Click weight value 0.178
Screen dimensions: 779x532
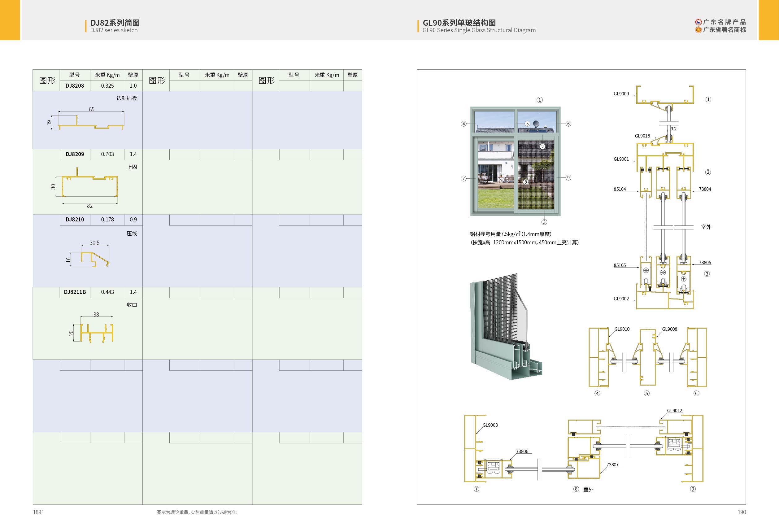tap(107, 220)
